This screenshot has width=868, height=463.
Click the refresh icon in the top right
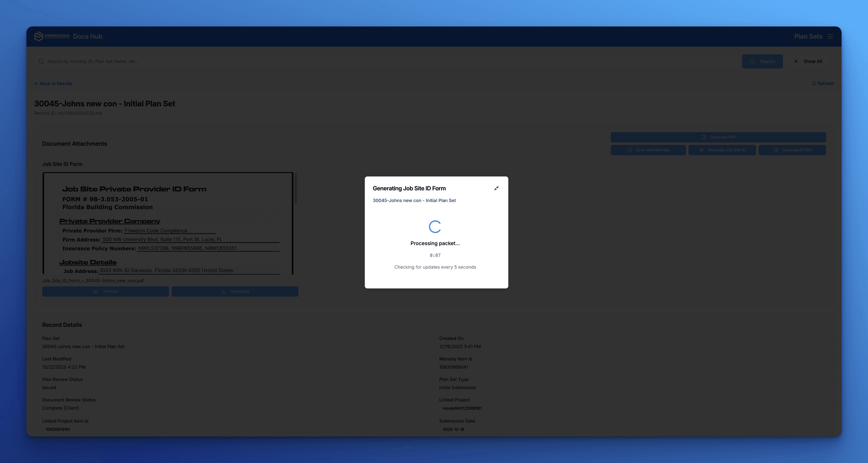point(814,83)
